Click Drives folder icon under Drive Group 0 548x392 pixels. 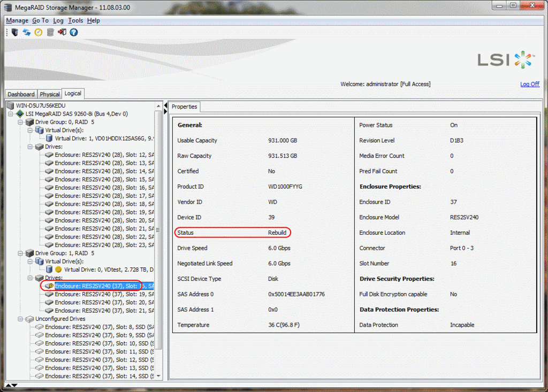tap(40, 147)
